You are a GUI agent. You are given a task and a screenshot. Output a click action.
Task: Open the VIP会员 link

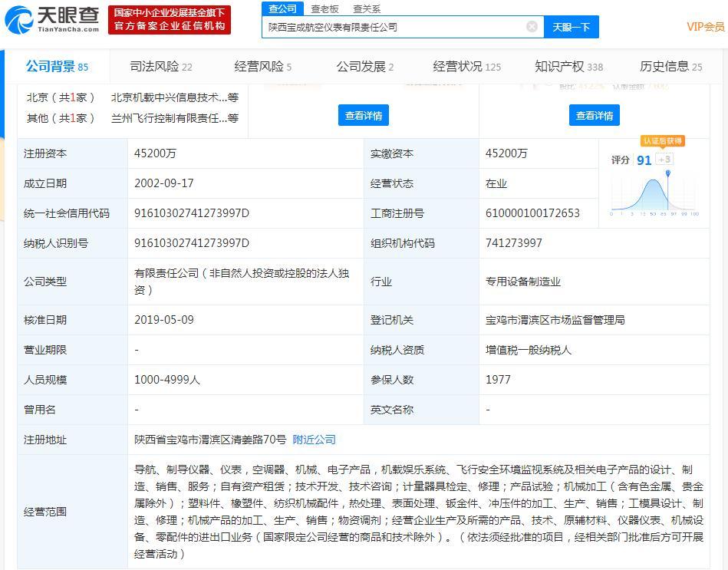tap(705, 27)
